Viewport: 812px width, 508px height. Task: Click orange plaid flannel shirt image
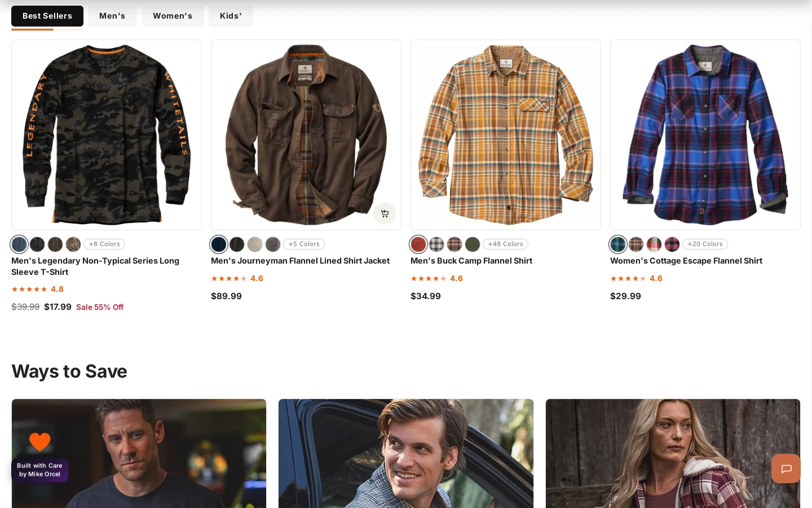506,135
